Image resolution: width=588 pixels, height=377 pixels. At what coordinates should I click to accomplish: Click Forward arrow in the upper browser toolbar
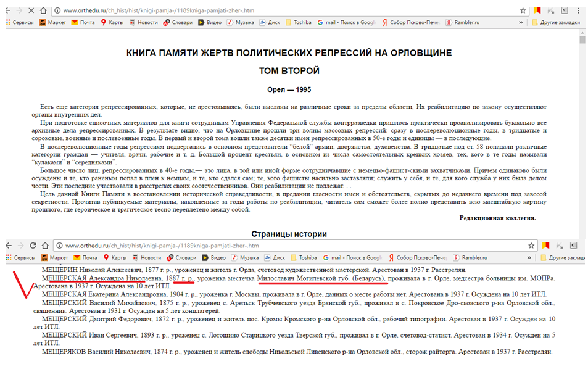(19, 10)
